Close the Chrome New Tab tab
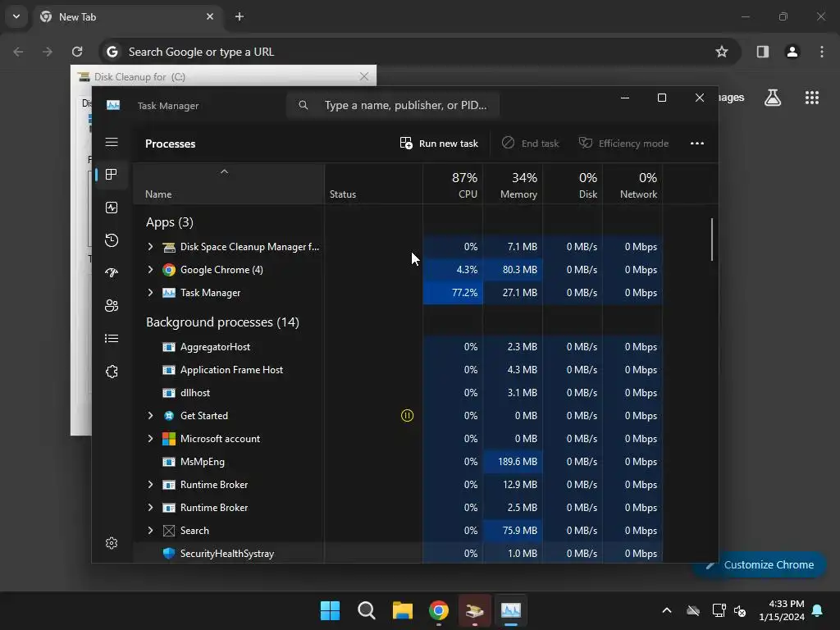840x630 pixels. coord(210,16)
